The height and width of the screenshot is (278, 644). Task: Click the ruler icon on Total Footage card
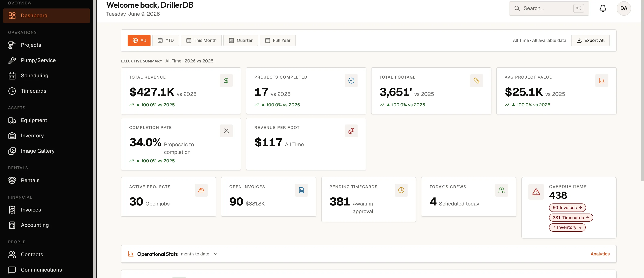476,81
